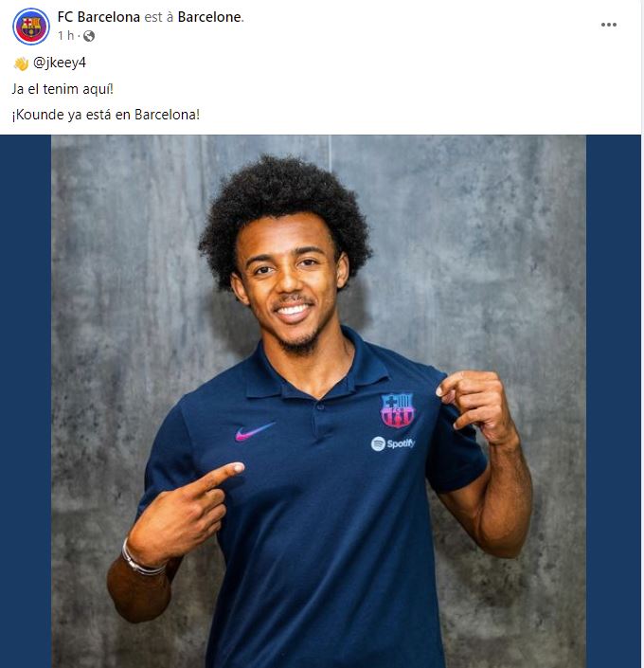Click the silver bracelet in the photo
This screenshot has height=668, width=644.
(139, 560)
